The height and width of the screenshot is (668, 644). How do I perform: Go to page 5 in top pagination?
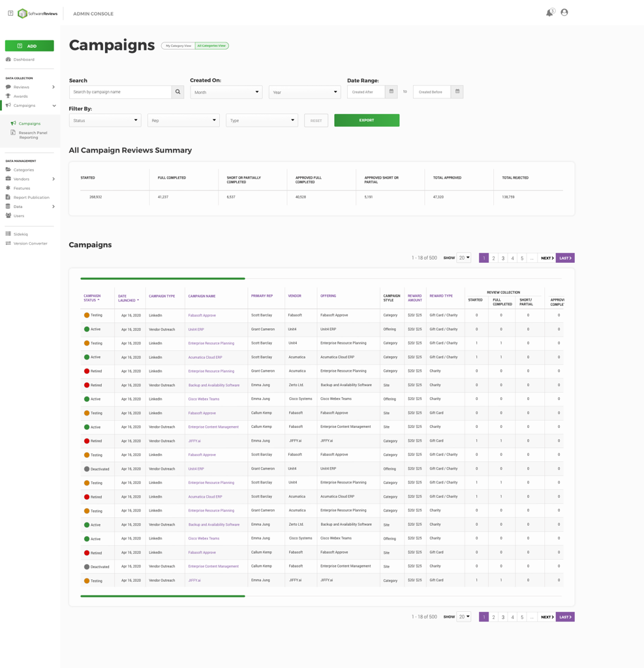pos(522,258)
